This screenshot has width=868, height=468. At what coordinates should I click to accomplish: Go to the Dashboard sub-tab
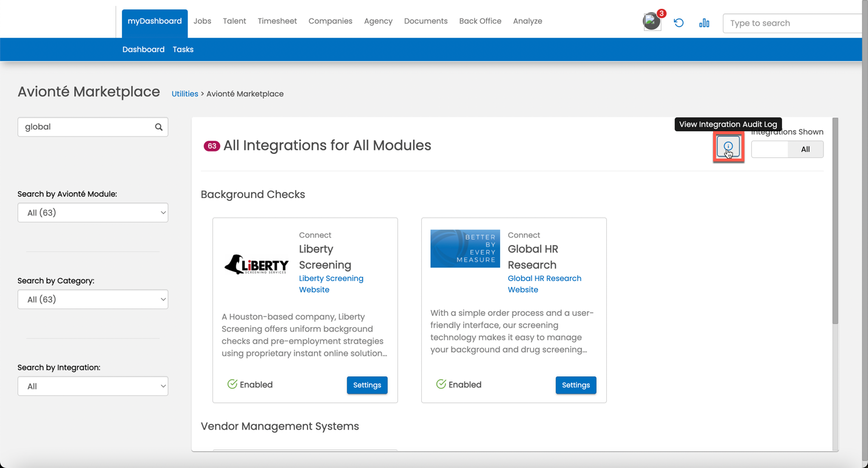[143, 49]
